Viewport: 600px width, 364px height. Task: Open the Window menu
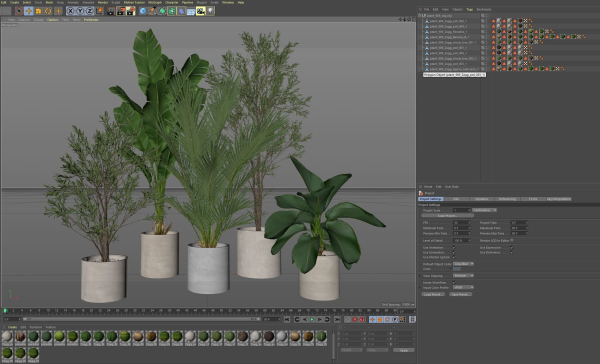tap(228, 2)
